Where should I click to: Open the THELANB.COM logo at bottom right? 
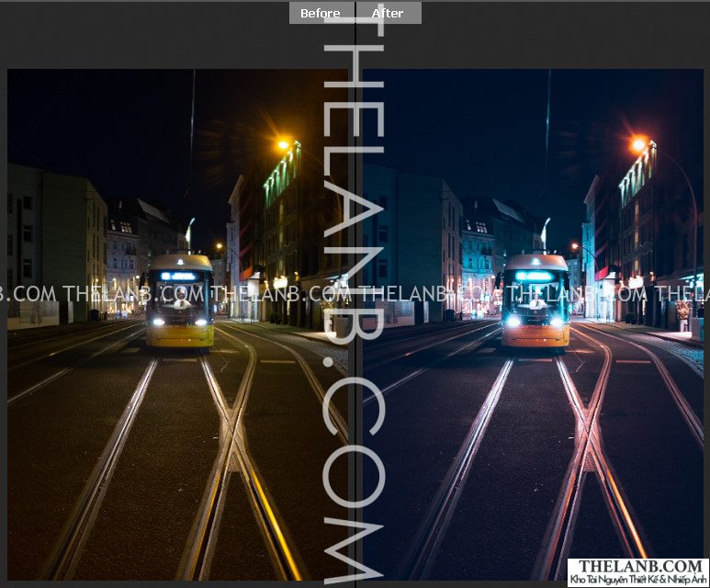637,565
